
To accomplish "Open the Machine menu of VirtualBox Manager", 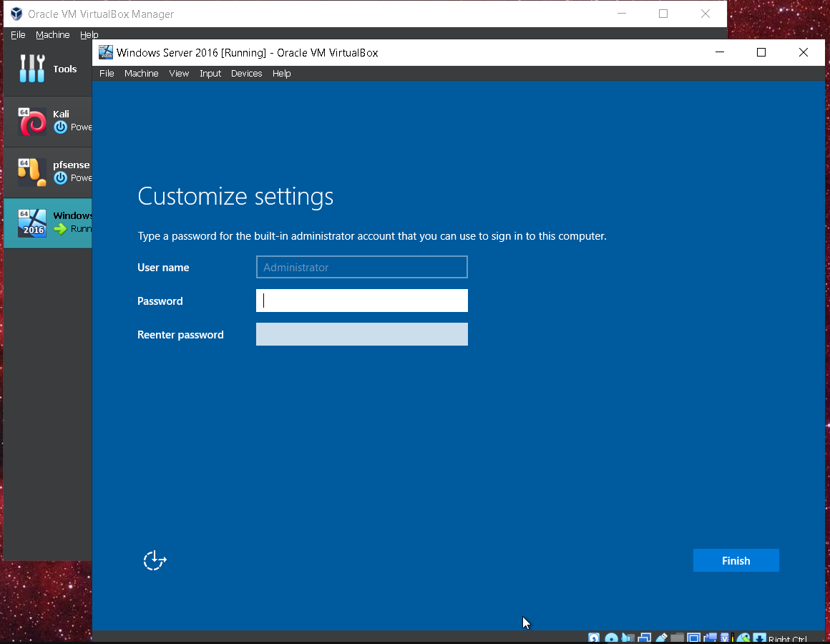I will coord(52,34).
